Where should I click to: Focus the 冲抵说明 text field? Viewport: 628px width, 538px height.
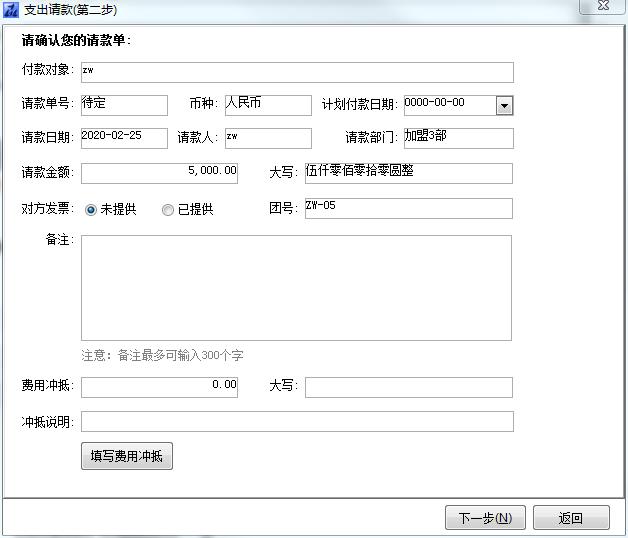click(x=297, y=421)
